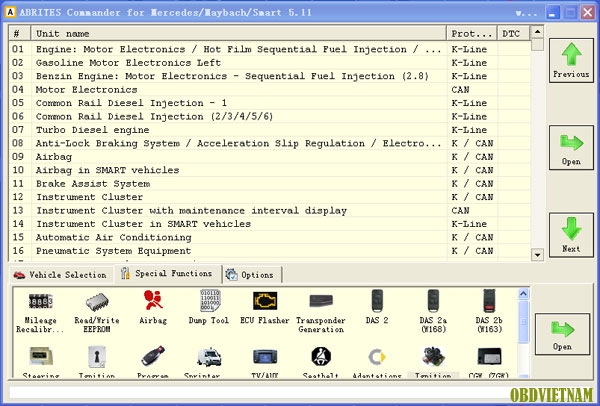Select row 01 Engine: Motor Electronics / Hot Film
Image resolution: width=600 pixels, height=406 pixels.
(x=270, y=49)
